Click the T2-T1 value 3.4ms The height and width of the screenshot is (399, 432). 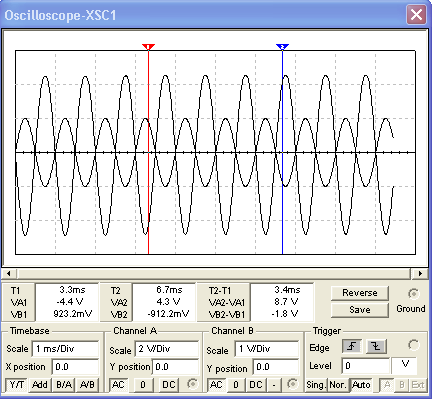click(287, 289)
